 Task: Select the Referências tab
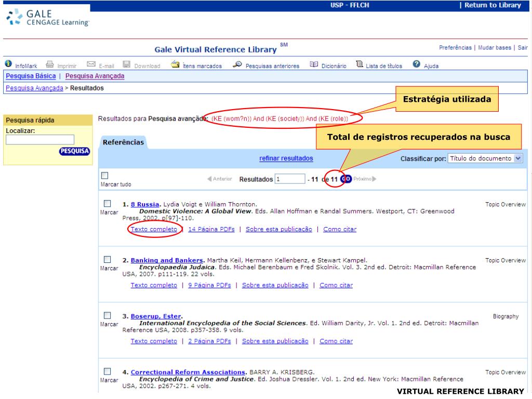123,142
